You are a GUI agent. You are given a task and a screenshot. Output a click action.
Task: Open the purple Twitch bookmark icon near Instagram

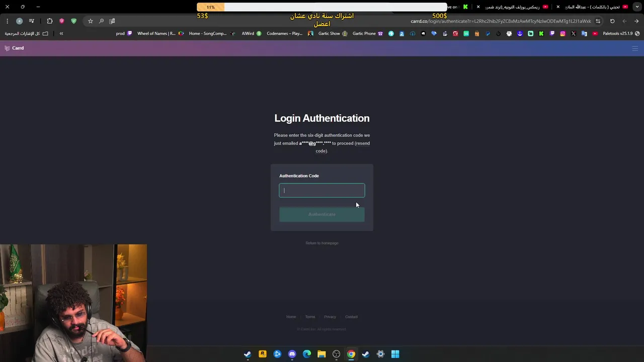(552, 34)
